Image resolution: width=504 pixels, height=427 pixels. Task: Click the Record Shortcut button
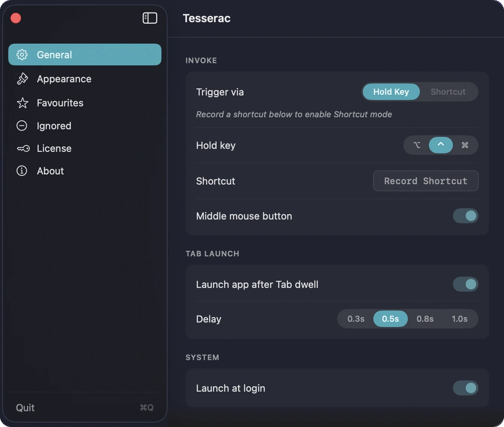(426, 181)
